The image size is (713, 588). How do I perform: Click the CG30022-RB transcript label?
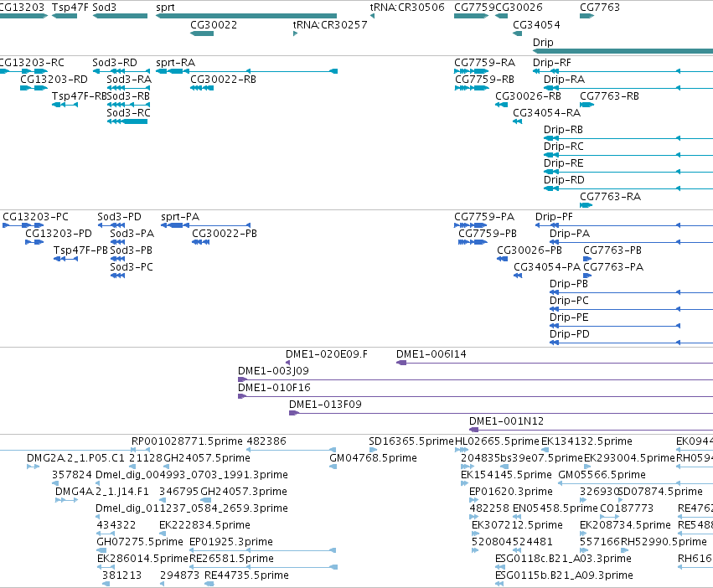[x=223, y=79]
